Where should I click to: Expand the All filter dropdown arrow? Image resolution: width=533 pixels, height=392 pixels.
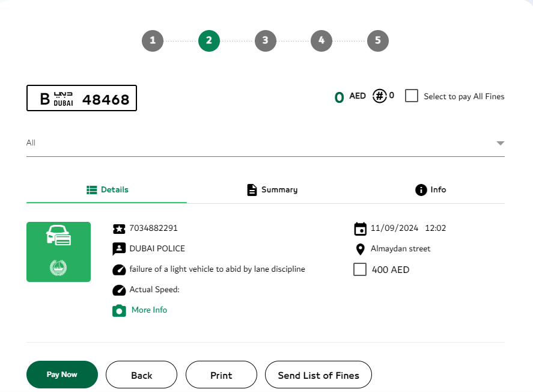tap(500, 143)
